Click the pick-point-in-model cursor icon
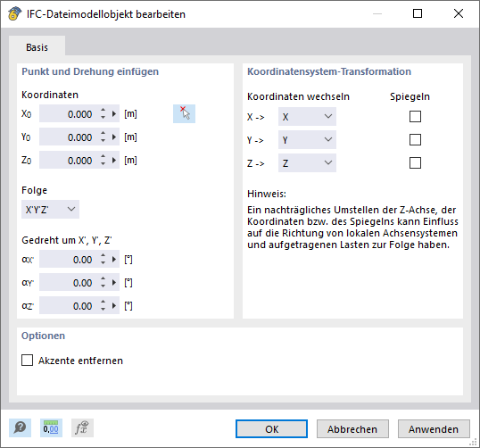 (184, 114)
